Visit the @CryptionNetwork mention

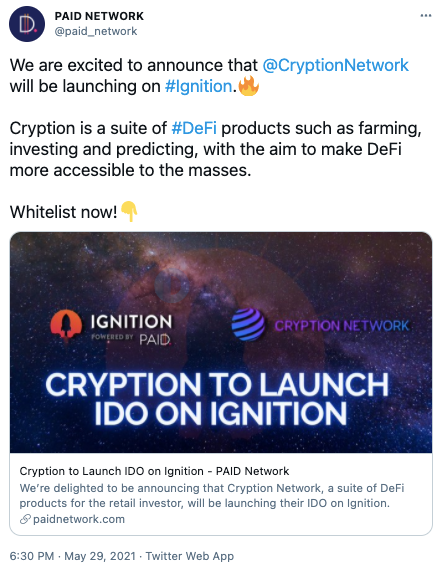(335, 66)
